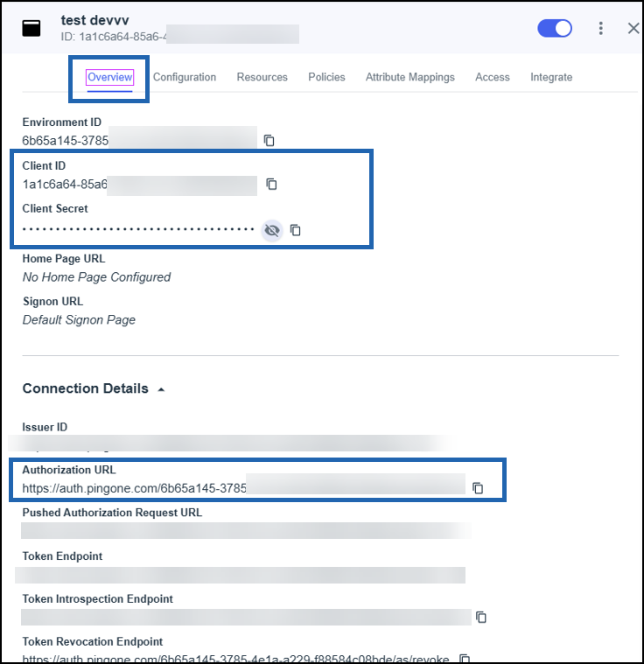The height and width of the screenshot is (664, 644).
Task: Close the application details panel
Action: coord(633,28)
